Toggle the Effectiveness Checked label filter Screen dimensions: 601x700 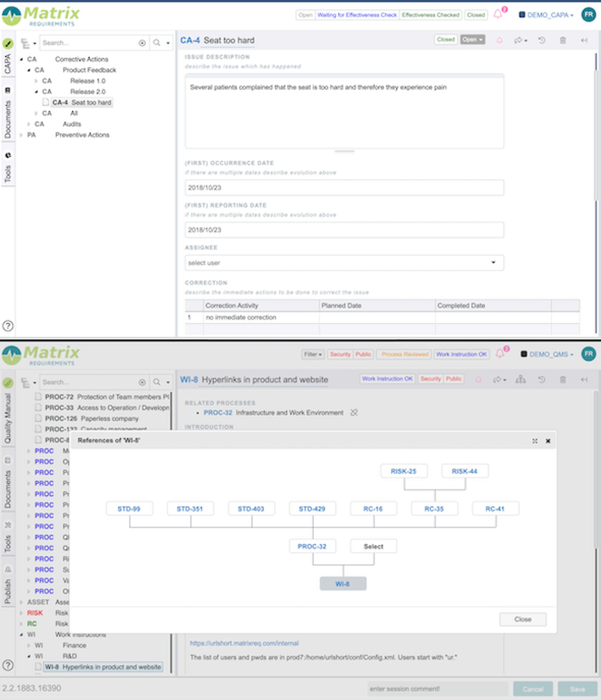(430, 15)
